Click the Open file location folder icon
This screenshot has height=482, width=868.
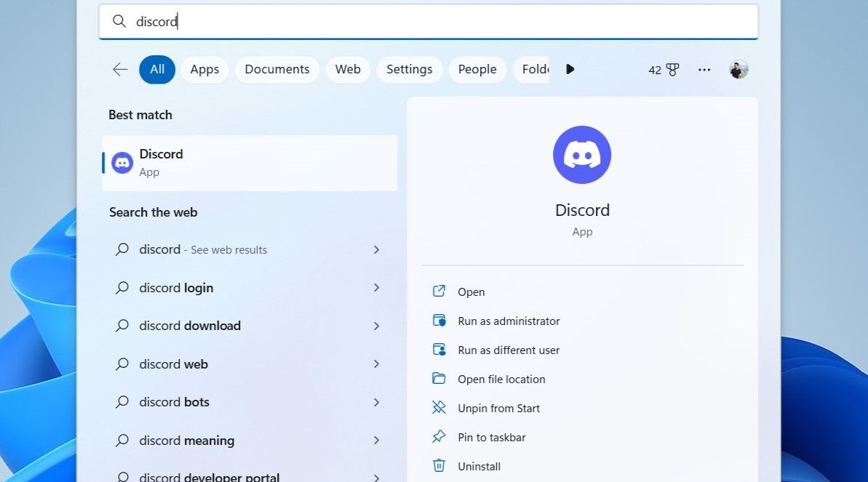click(x=439, y=379)
